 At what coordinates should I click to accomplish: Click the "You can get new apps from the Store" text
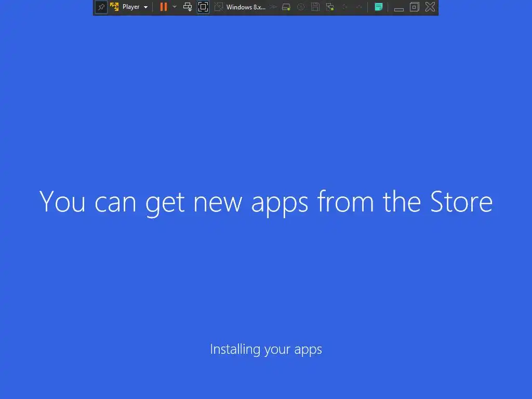point(266,203)
